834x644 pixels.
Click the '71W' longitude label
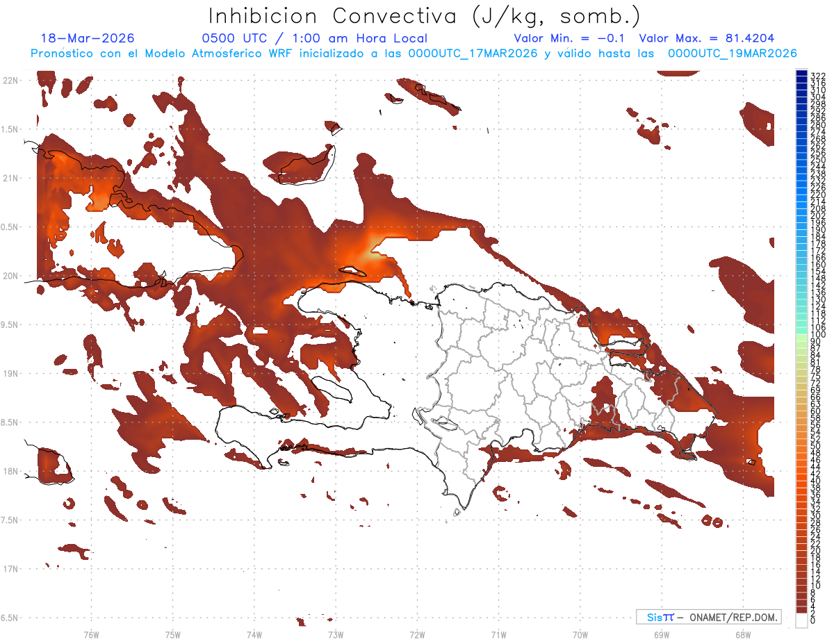pyautogui.click(x=498, y=634)
